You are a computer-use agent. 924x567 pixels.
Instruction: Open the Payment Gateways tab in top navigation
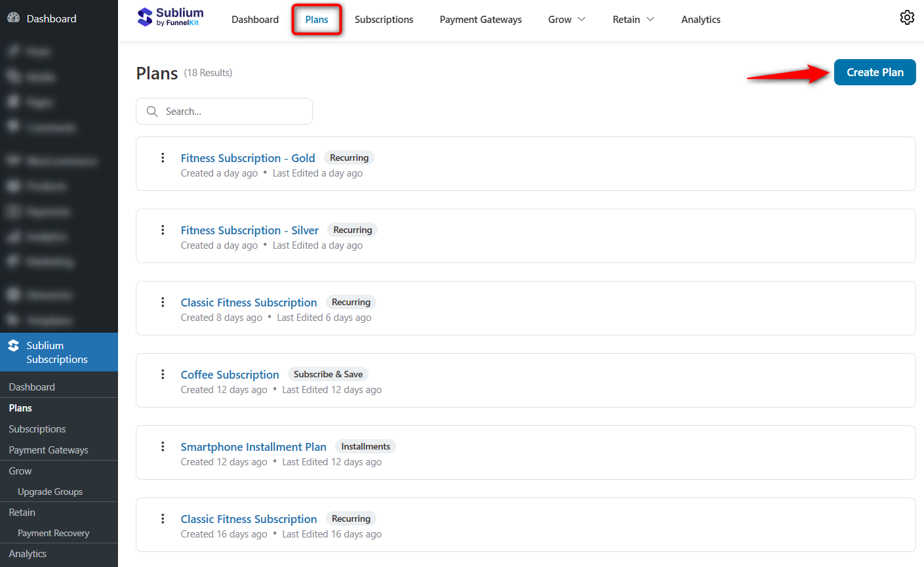click(480, 20)
